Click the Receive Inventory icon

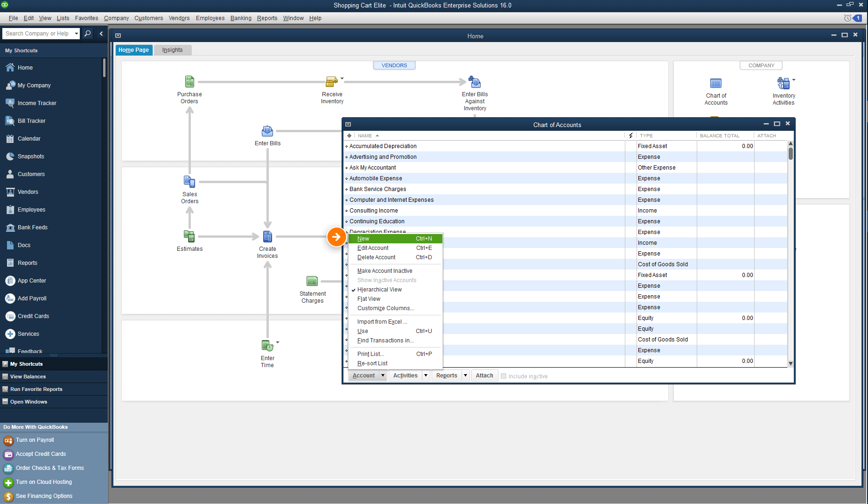pos(331,82)
